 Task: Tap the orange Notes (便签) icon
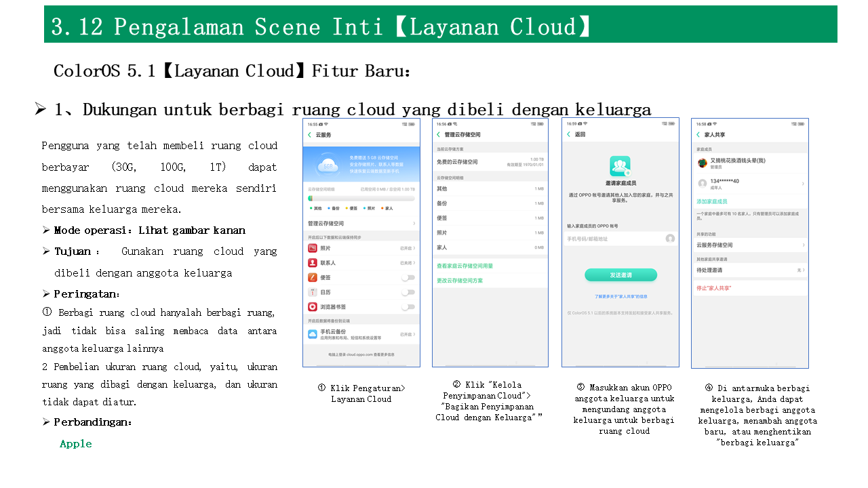point(313,277)
